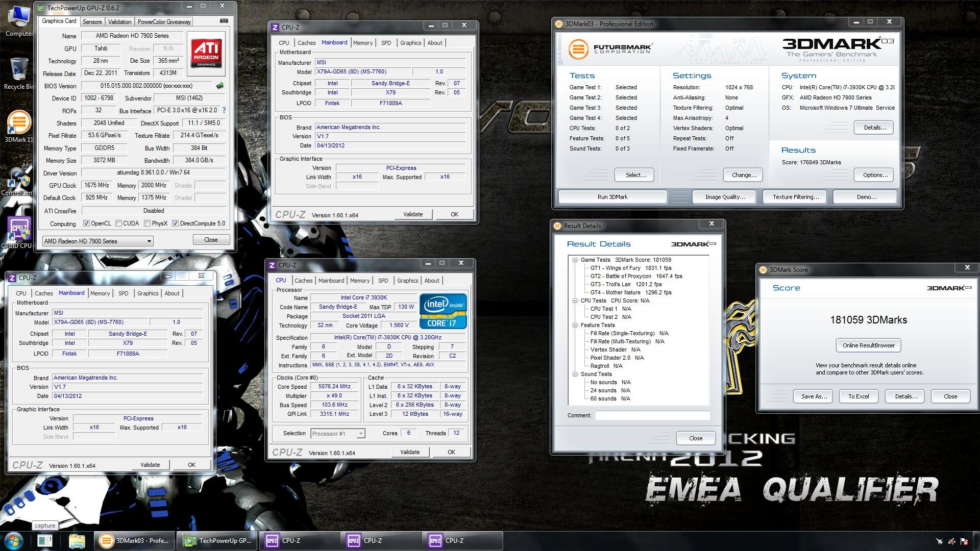Open Caches tab in the bottom-center CPU-Z
The height and width of the screenshot is (551, 980).
(x=303, y=281)
